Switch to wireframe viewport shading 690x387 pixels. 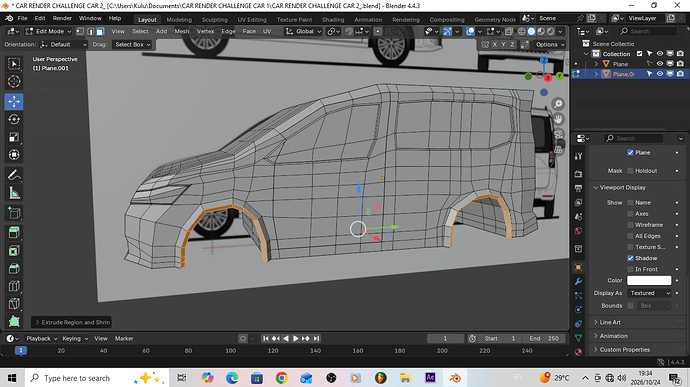tap(521, 31)
